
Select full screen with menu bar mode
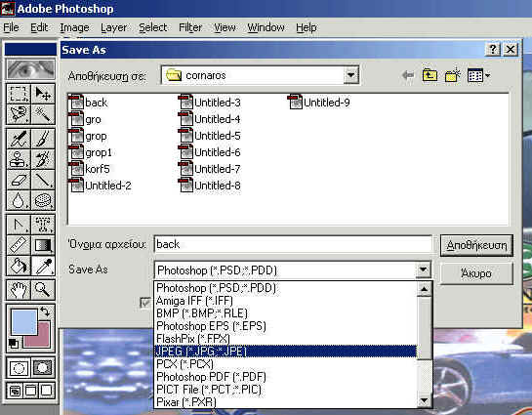click(30, 391)
